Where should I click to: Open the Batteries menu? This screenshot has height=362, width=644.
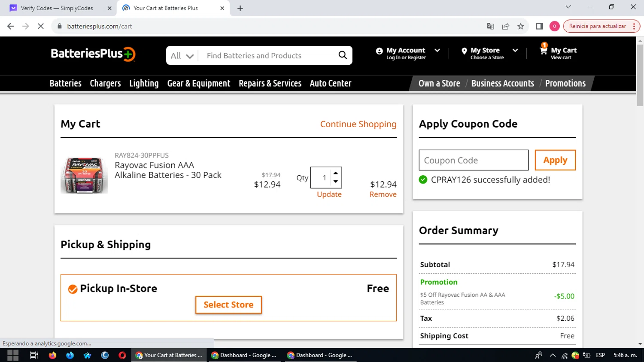tap(65, 83)
